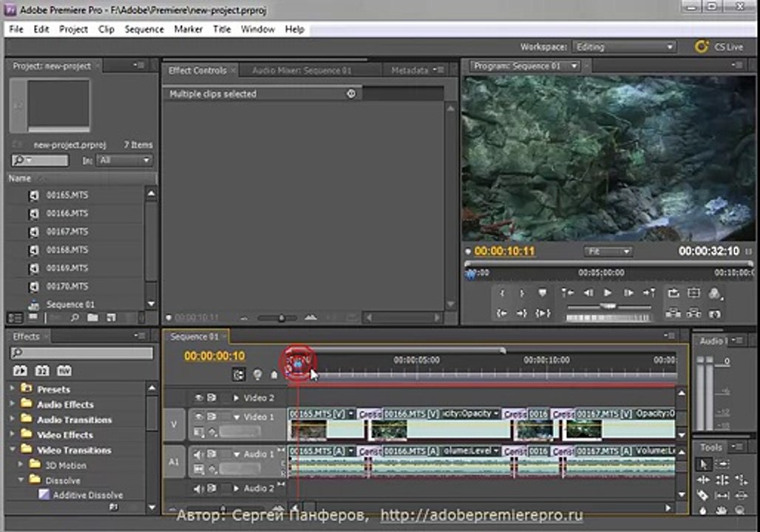Viewport: 760px width, 532px height.
Task: Open the File menu
Action: coord(16,29)
